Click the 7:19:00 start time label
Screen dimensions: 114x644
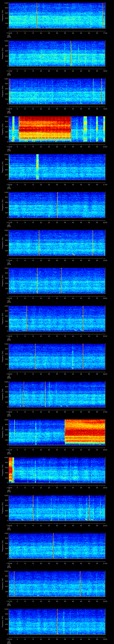(x=9, y=147)
